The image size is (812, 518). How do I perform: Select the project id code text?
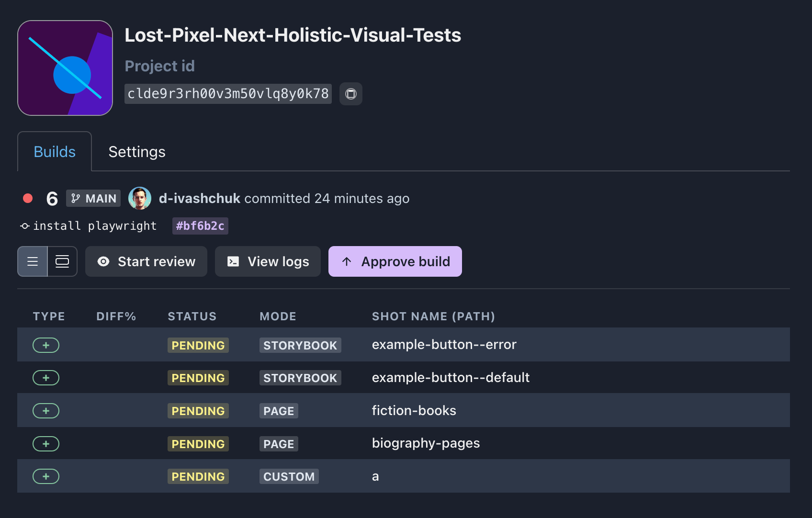point(228,94)
